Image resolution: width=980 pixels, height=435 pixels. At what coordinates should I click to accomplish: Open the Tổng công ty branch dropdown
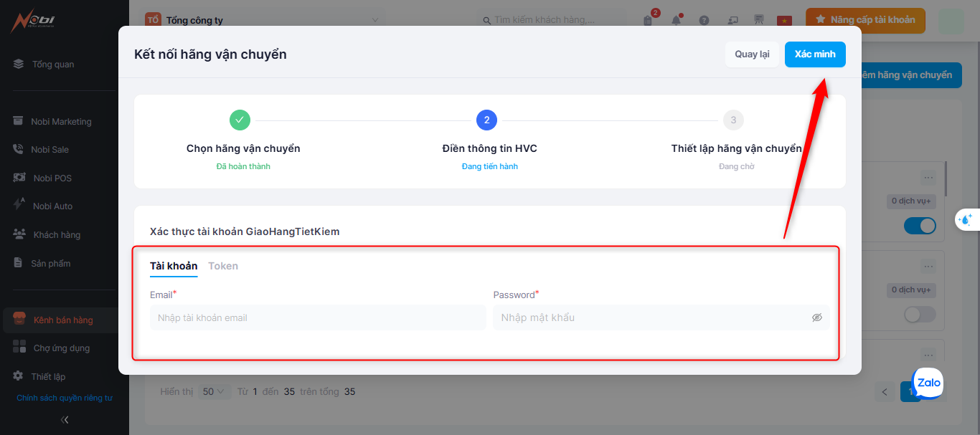click(x=265, y=20)
